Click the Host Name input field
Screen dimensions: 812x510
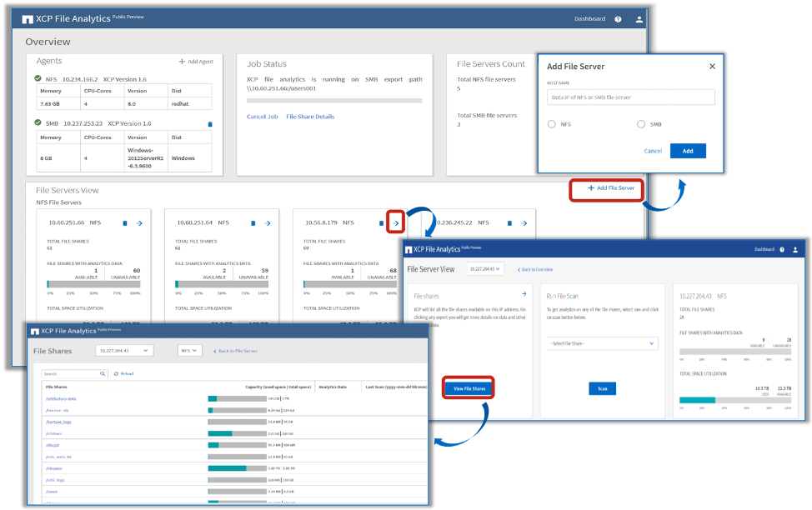631,97
